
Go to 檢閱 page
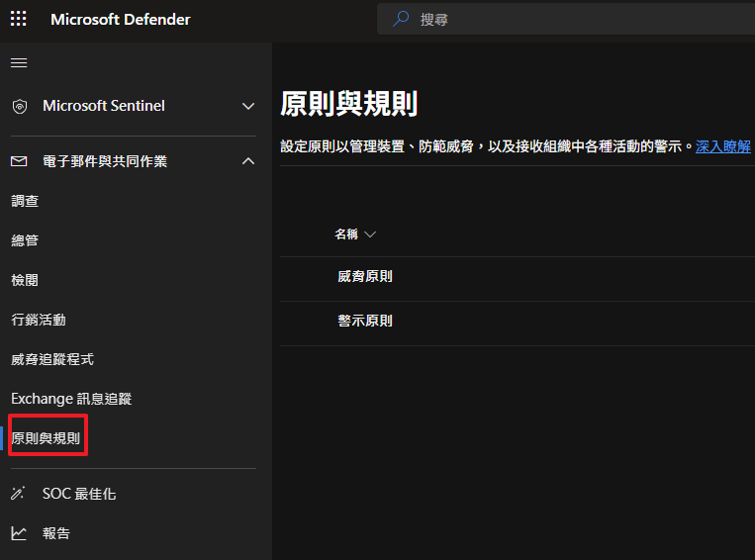point(25,280)
